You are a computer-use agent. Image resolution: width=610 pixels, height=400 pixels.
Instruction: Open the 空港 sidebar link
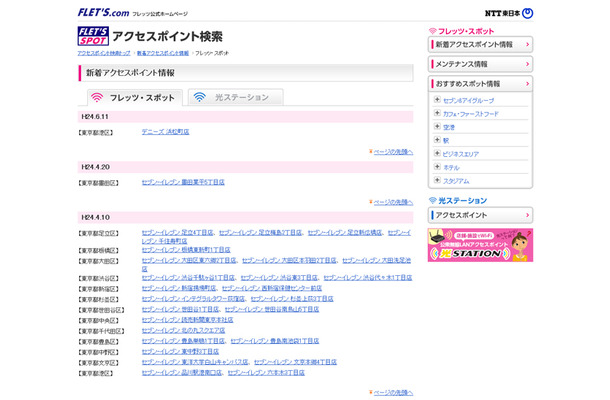(x=449, y=127)
